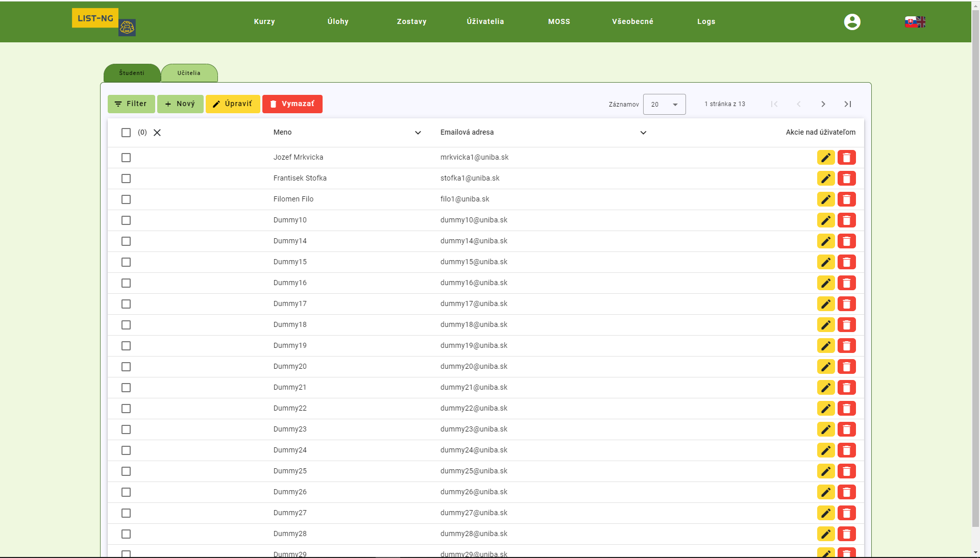Go to the next page arrow
Screen dimensions: 980x558
pos(823,104)
